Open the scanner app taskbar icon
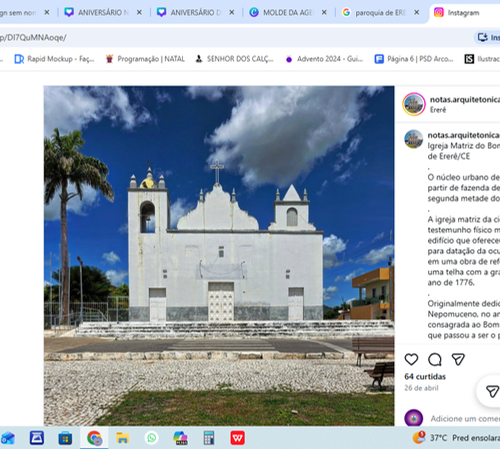Viewport: 500px width, 449px height. 37,438
